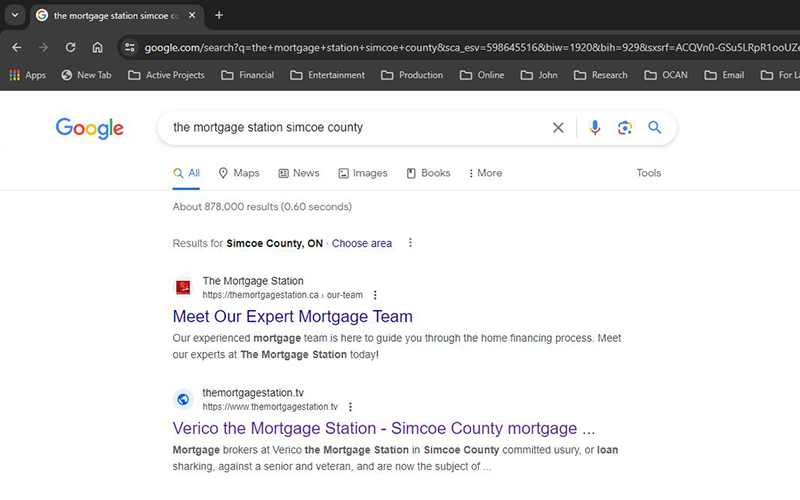This screenshot has width=800, height=500.
Task: Click the themortgagestation.tv globe favicon
Action: pyautogui.click(x=183, y=399)
